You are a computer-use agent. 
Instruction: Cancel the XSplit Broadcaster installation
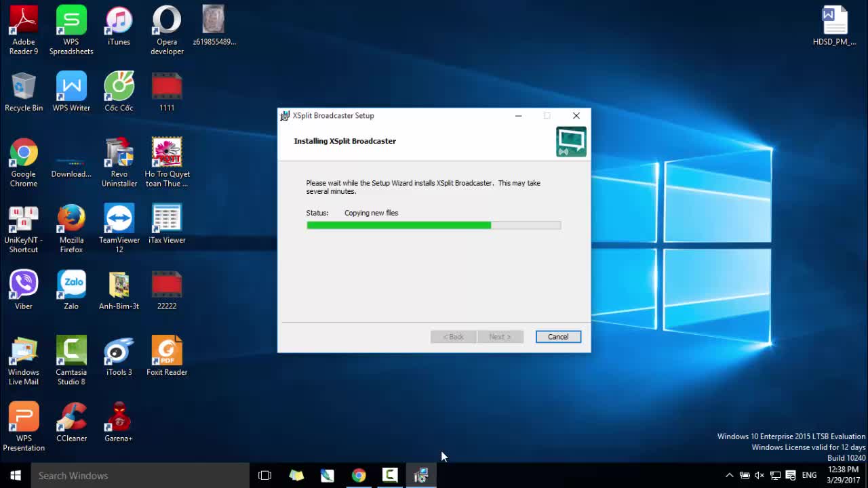[x=558, y=337]
